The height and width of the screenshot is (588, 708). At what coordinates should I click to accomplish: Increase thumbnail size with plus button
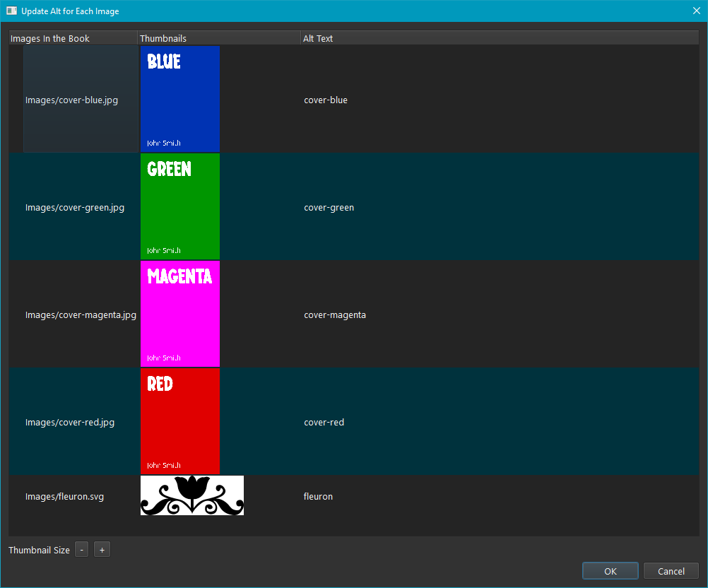pos(102,550)
